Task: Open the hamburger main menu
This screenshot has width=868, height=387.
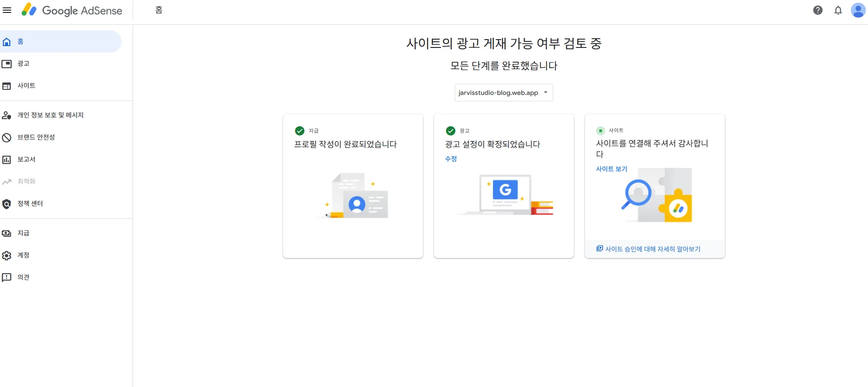Action: pyautogui.click(x=7, y=10)
